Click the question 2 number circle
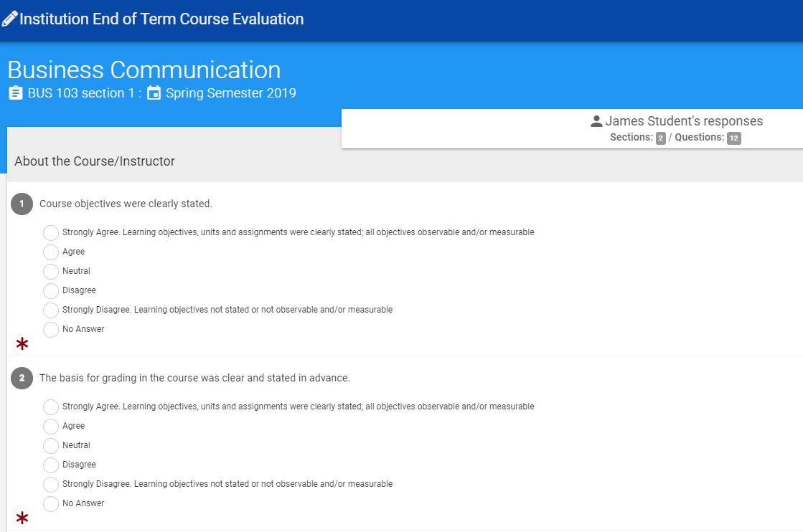 tap(22, 378)
